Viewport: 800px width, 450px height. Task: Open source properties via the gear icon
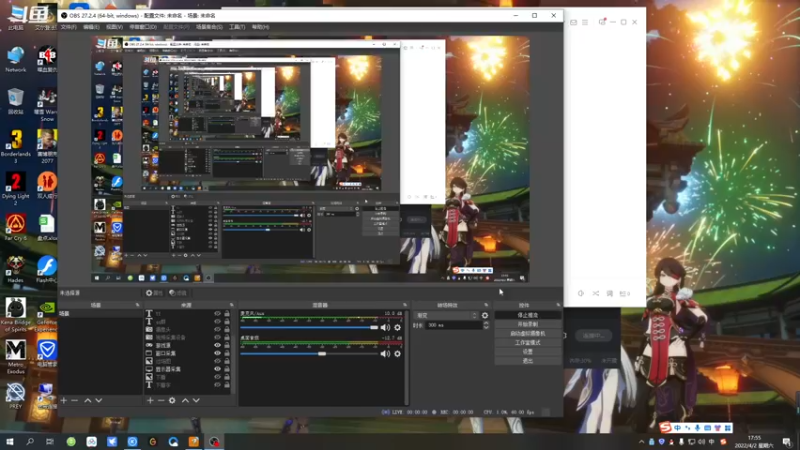point(172,401)
